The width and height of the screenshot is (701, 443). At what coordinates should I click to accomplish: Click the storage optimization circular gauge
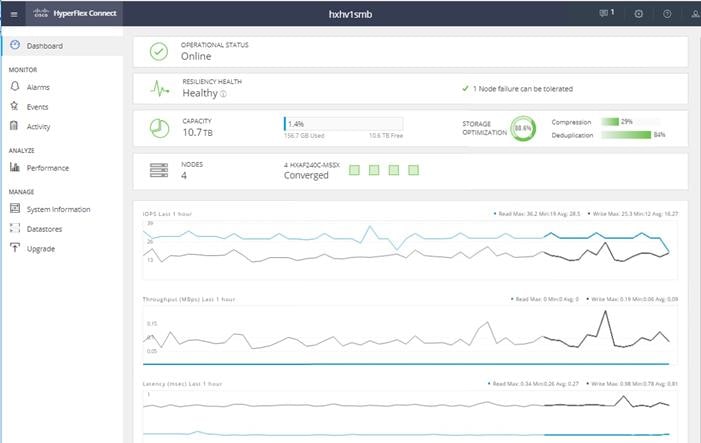(x=523, y=128)
